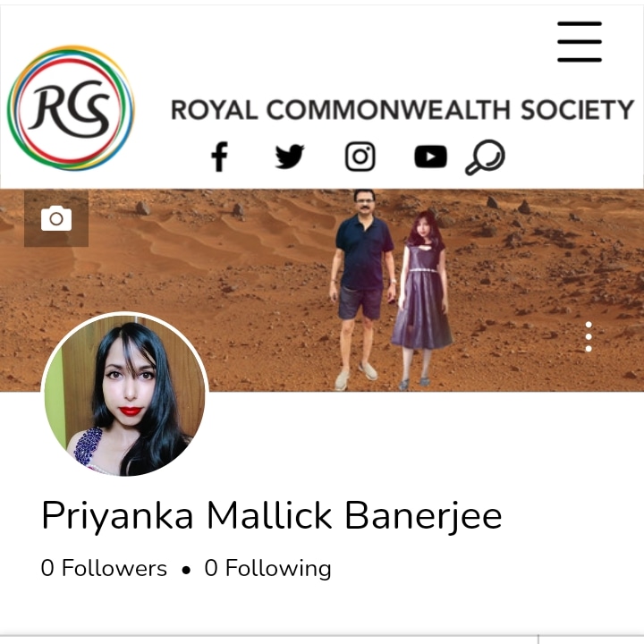Change cover photo via camera icon
Screen dimensions: 644x644
[56, 218]
